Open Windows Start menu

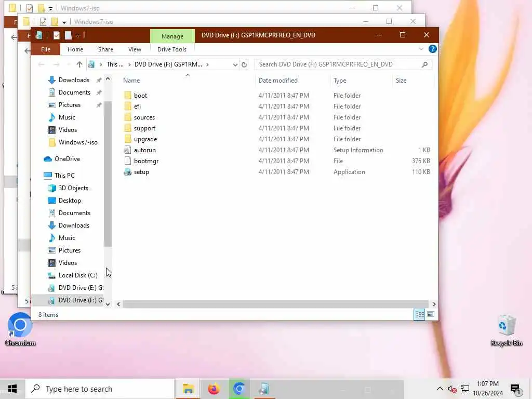[12, 389]
